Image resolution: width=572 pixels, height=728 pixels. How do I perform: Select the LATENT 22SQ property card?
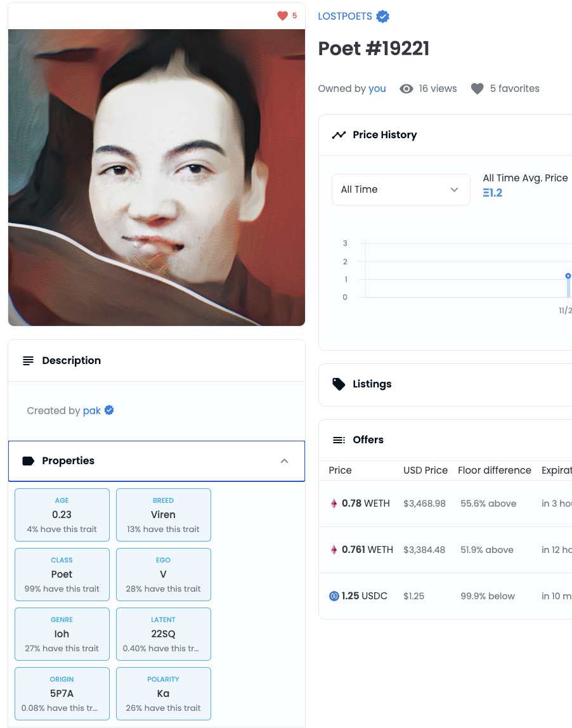point(164,634)
